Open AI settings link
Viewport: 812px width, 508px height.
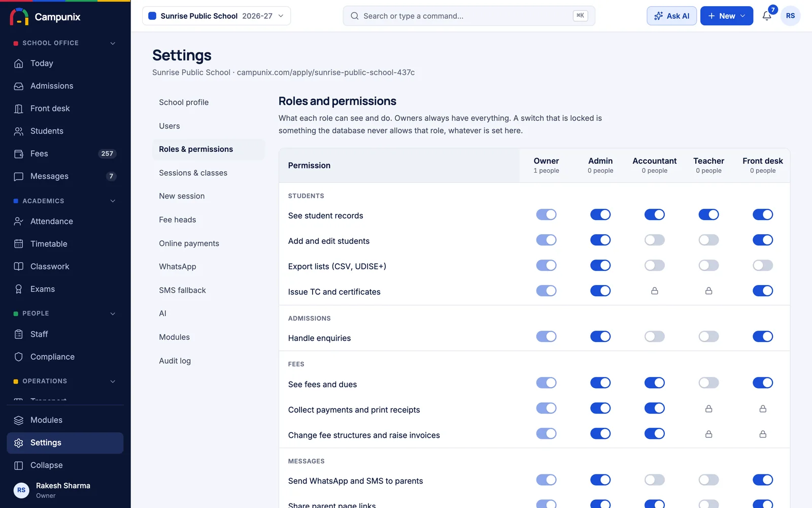(x=209, y=313)
